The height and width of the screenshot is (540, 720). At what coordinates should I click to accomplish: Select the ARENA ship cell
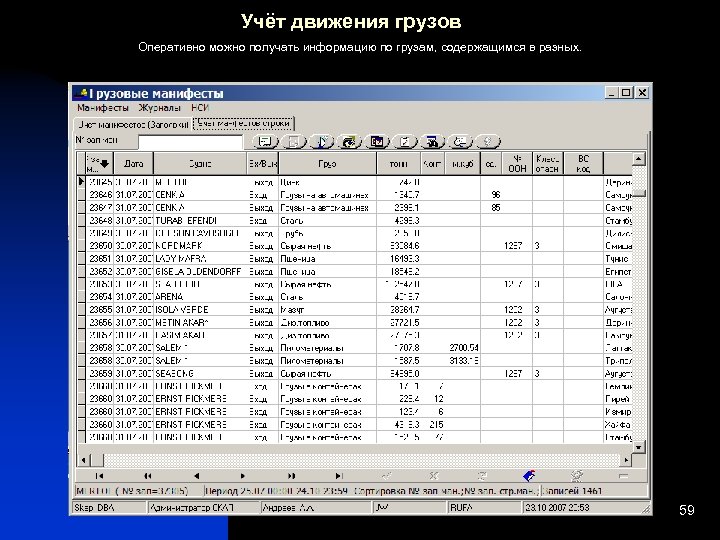[x=200, y=297]
